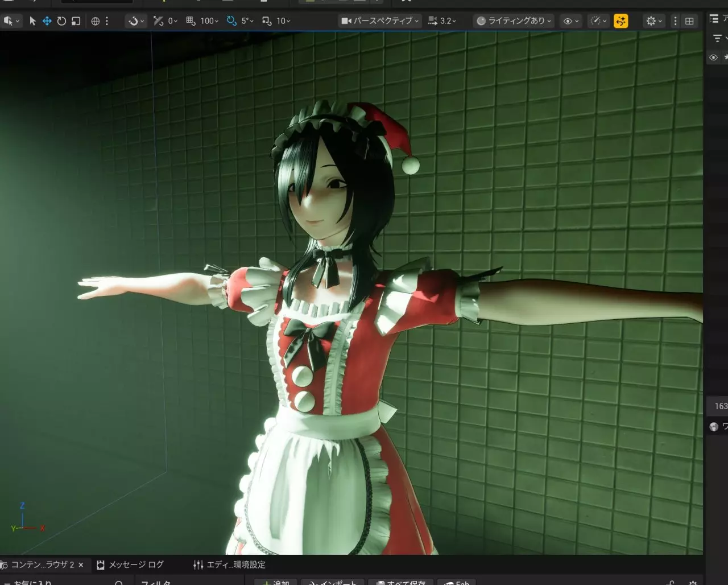Open the outliner filter icon
The width and height of the screenshot is (728, 585).
click(x=717, y=39)
